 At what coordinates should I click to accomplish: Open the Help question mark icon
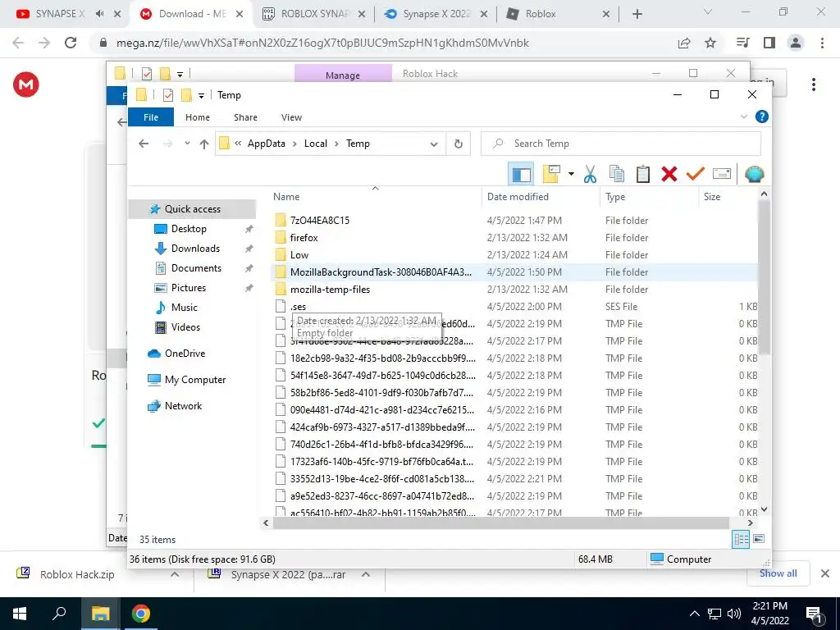tap(761, 116)
